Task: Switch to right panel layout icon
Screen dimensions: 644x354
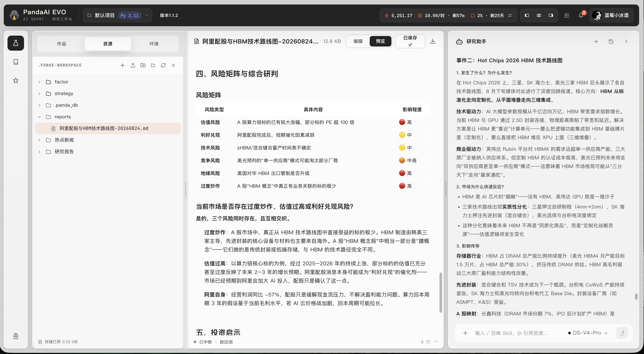Action: click(551, 15)
